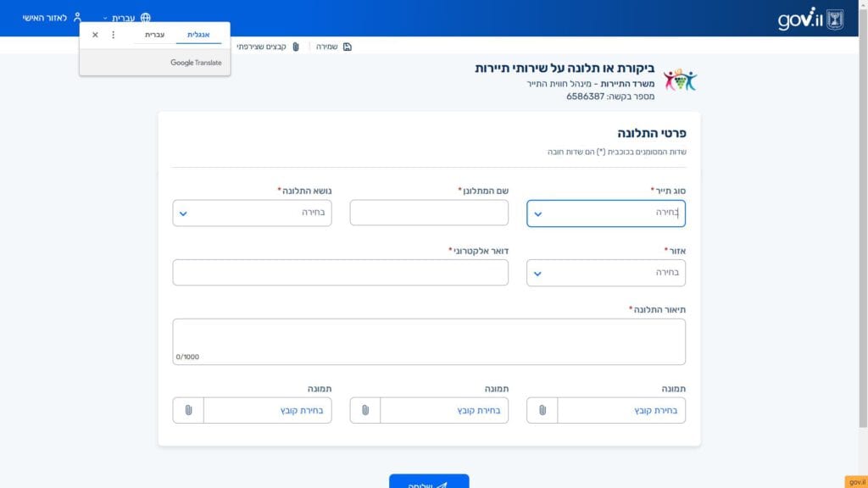Close the Google Translate popup
The image size is (868, 488).
click(x=95, y=35)
